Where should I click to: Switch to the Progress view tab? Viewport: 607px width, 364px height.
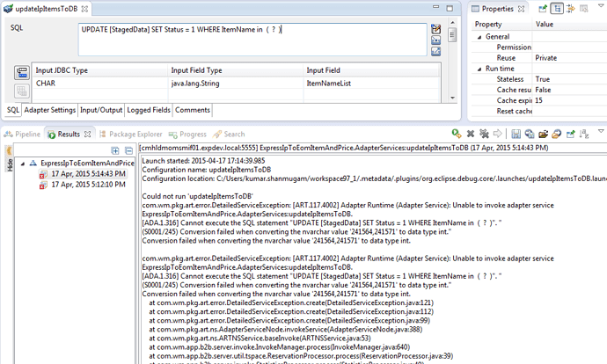[x=187, y=135]
